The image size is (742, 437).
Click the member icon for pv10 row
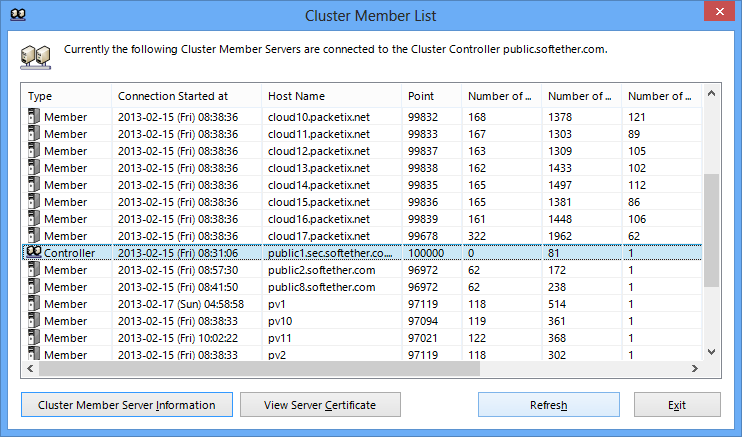point(34,321)
